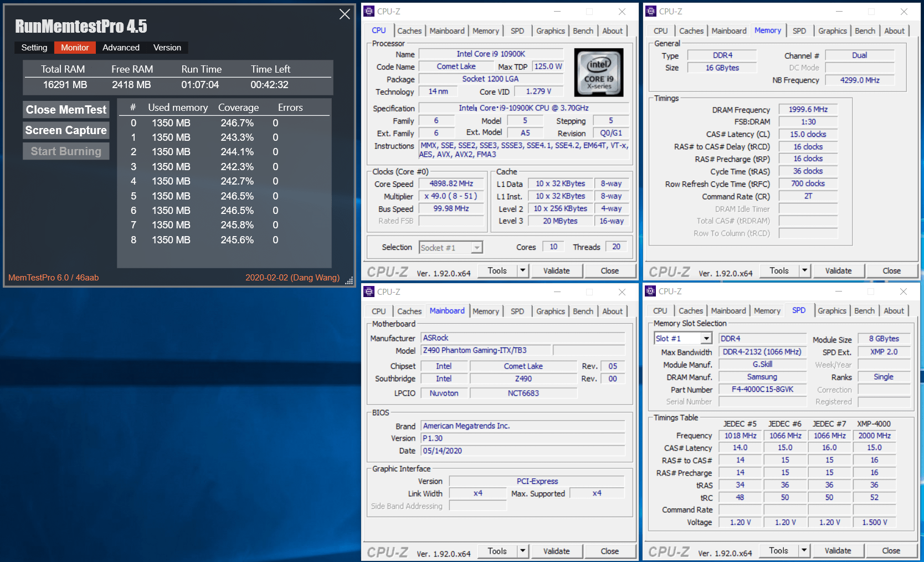Click the Close MemTest button
924x562 pixels.
66,110
